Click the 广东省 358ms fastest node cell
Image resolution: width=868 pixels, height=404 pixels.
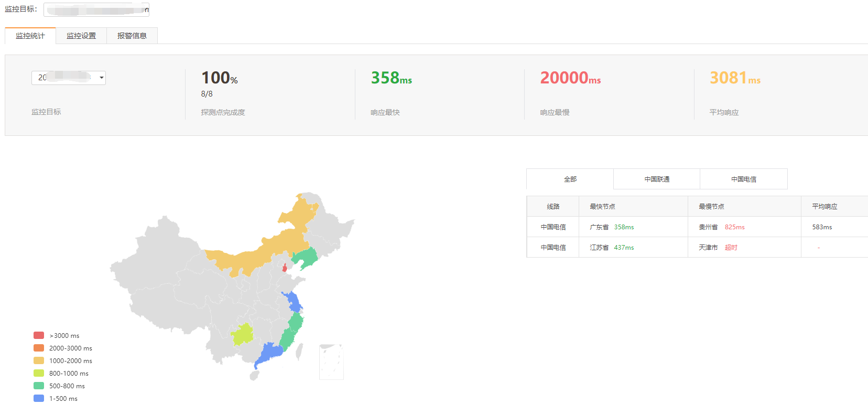pyautogui.click(x=612, y=227)
